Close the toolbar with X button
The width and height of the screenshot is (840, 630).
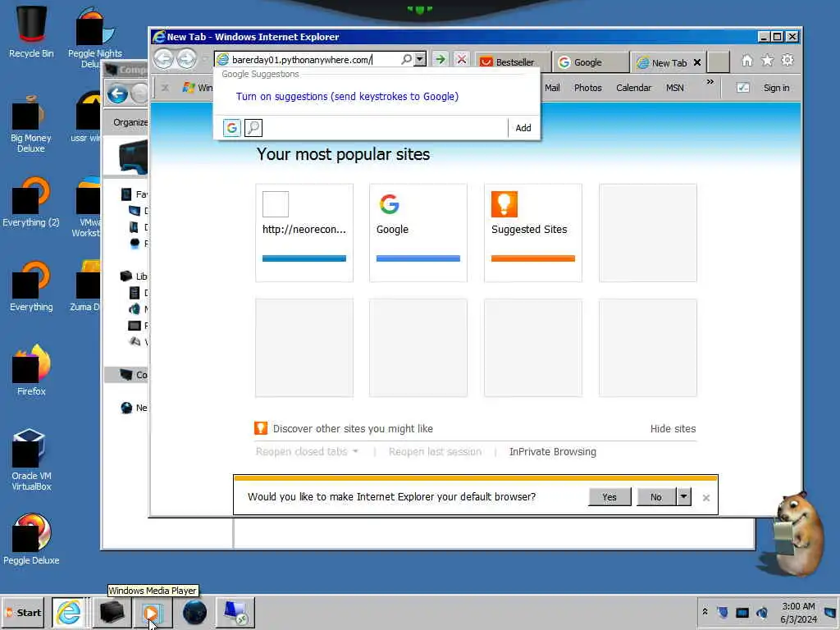[x=165, y=87]
